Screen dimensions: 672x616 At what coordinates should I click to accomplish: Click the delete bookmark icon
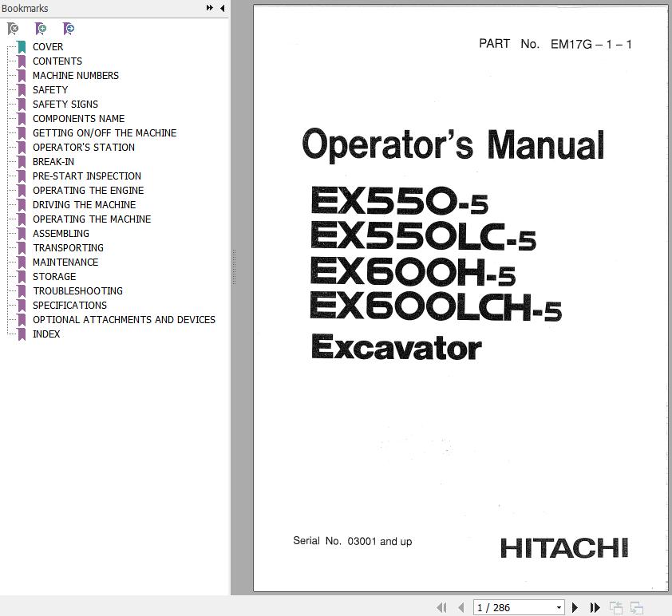[x=14, y=29]
